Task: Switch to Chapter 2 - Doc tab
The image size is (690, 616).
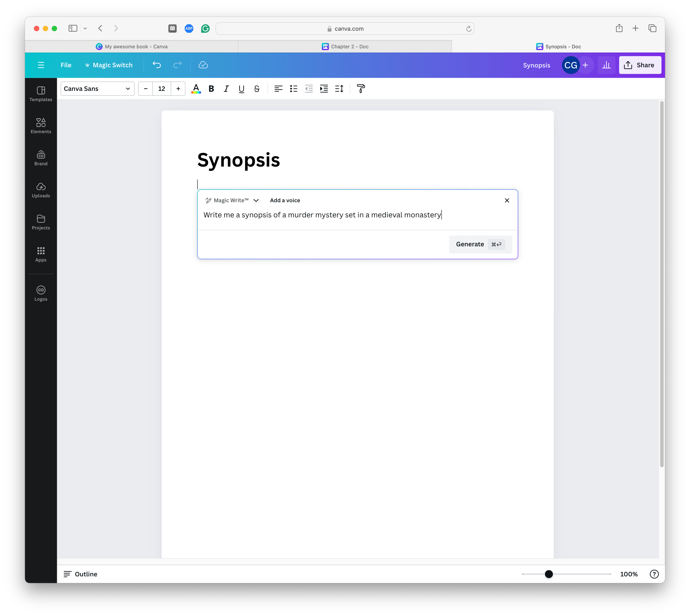Action: (345, 46)
